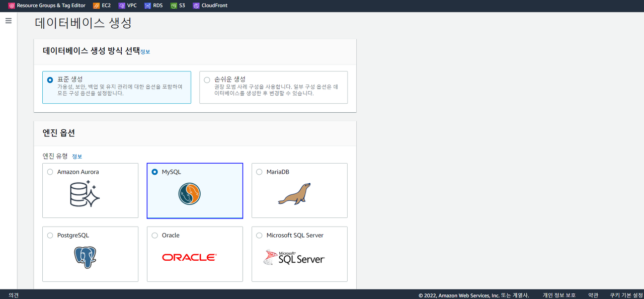Viewport: 644px width, 299px height.
Task: Open 개인 정보 보호 footer link
Action: [559, 295]
